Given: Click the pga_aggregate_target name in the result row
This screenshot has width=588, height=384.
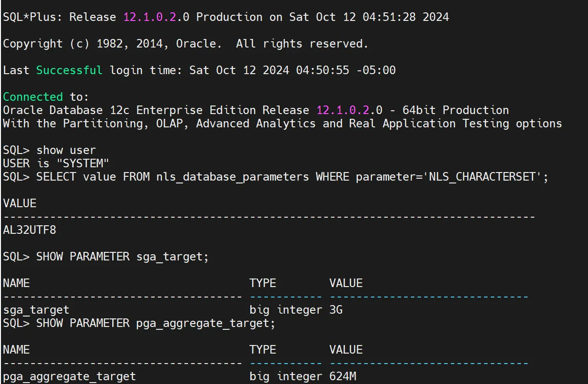Looking at the screenshot, I should pos(69,376).
